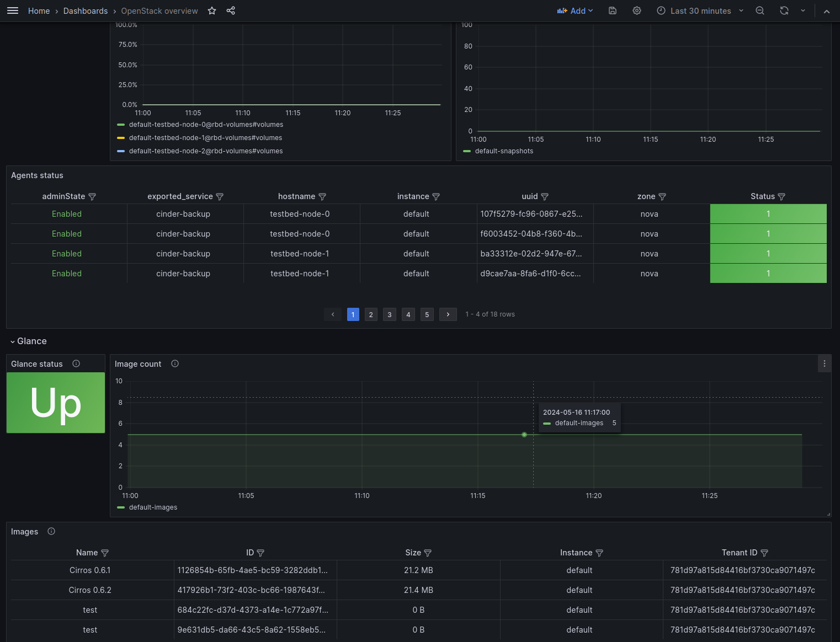Star the OpenStack overview dashboard
840x642 pixels.
click(212, 10)
